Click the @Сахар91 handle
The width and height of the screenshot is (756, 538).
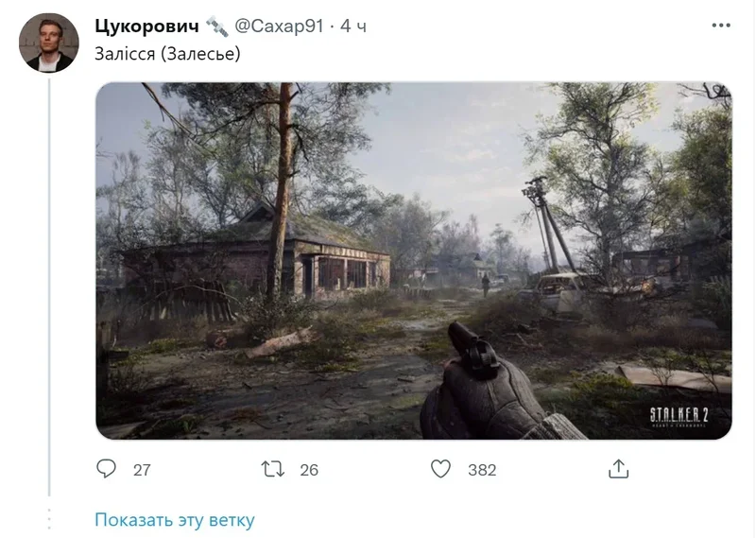[279, 26]
